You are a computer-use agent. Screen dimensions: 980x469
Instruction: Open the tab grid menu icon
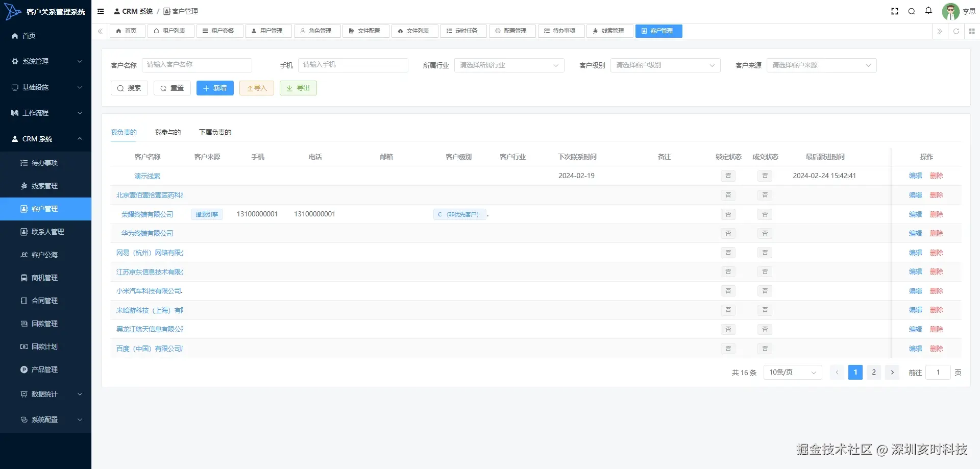(x=972, y=31)
